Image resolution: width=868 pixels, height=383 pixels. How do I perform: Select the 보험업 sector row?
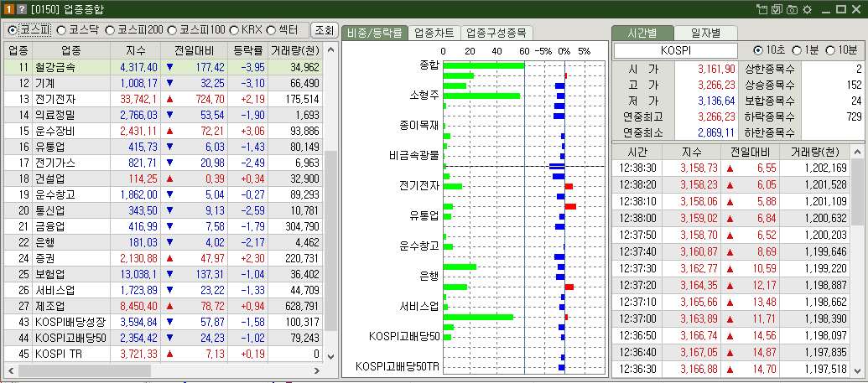coord(164,275)
